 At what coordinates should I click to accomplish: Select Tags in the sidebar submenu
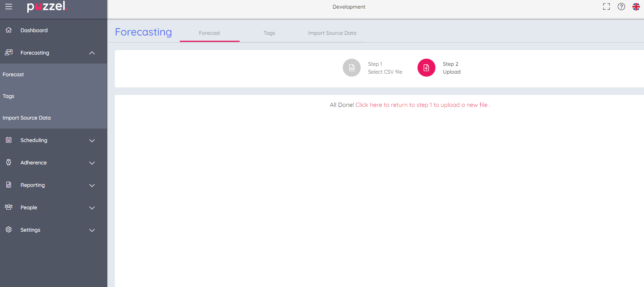pyautogui.click(x=9, y=96)
